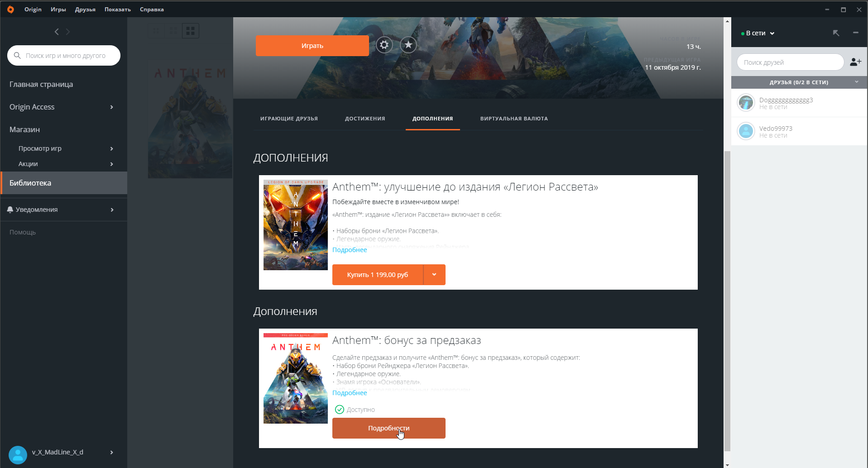Click the Anthem tile in library background
Image resolution: width=868 pixels, height=468 pixels.
190,119
